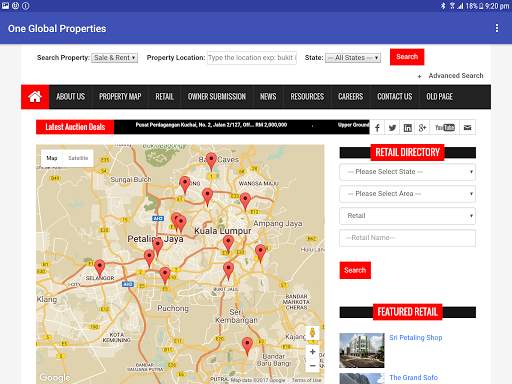Viewport: 512px width, 384px height.
Task: Click the email envelope icon
Action: (467, 128)
